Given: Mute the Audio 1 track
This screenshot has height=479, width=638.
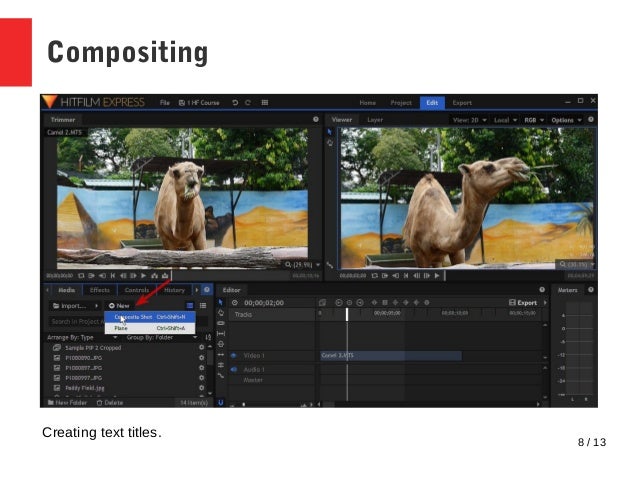Looking at the screenshot, I should [234, 370].
